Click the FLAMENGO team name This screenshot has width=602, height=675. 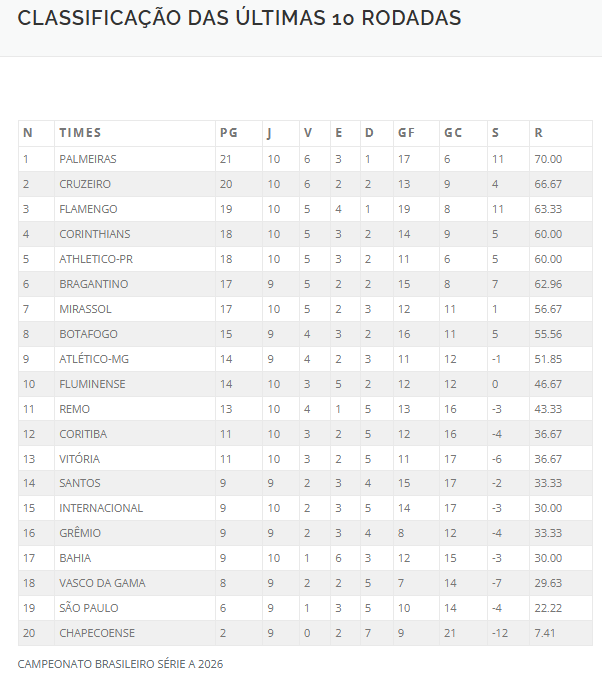[x=88, y=209]
